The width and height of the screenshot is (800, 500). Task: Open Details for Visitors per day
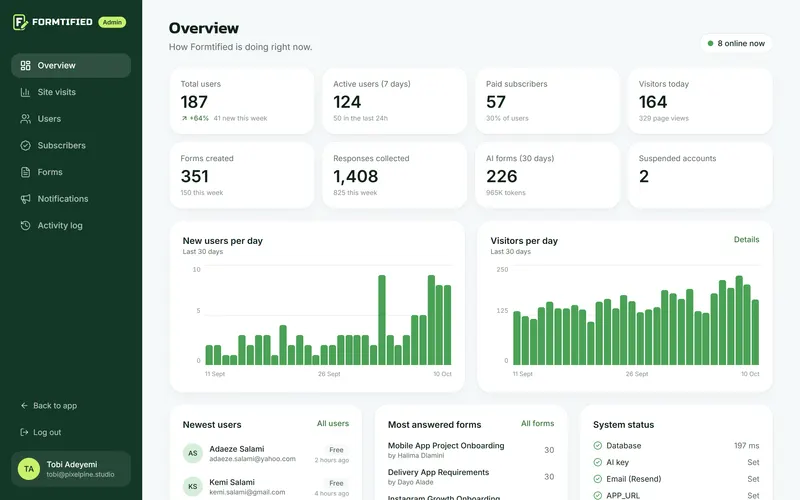coord(746,239)
